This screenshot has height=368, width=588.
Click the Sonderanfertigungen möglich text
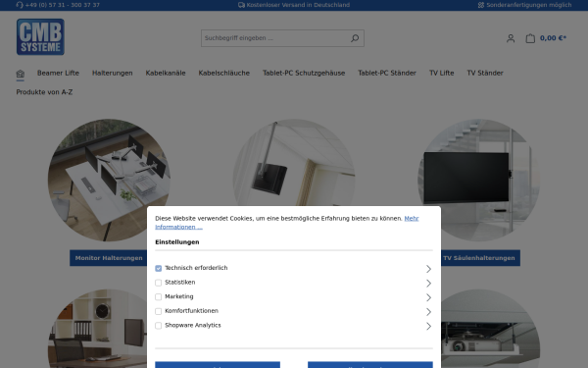tap(529, 5)
